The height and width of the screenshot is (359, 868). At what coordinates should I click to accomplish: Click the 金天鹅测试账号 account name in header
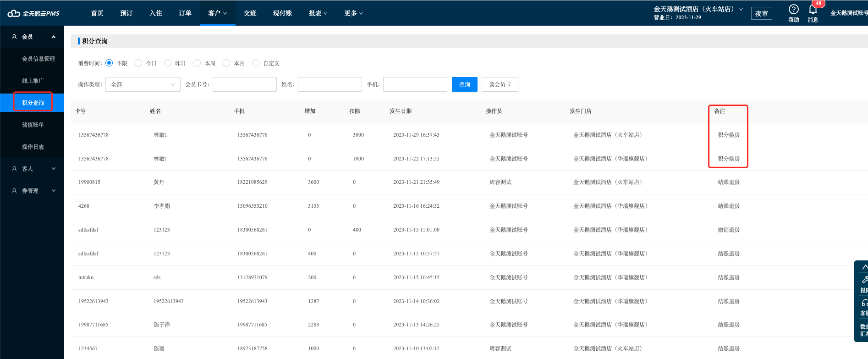click(849, 13)
